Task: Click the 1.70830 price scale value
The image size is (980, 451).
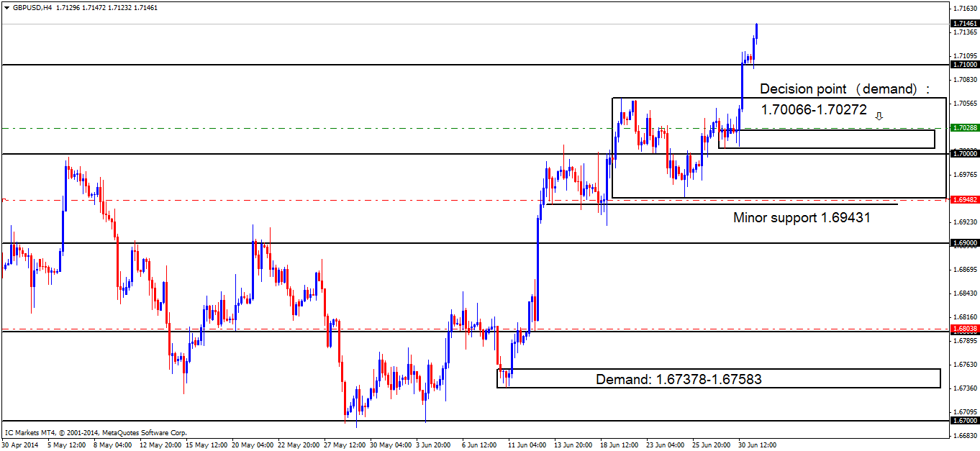Action: 964,79
